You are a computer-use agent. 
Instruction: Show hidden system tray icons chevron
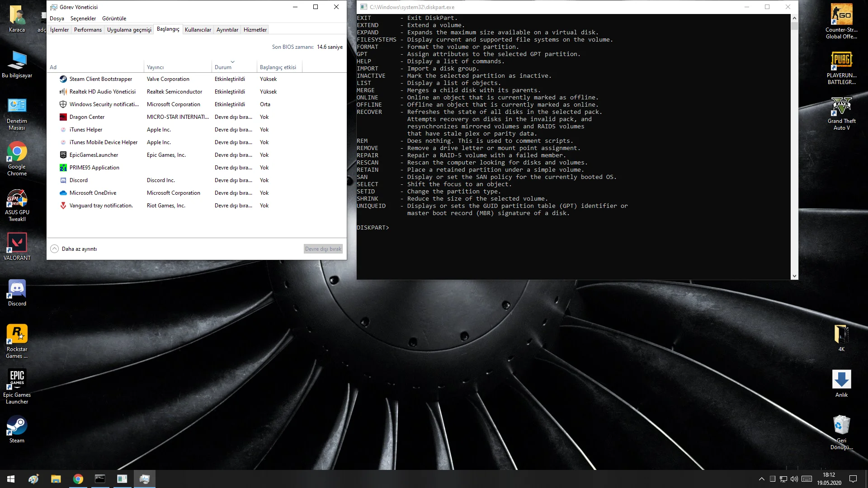click(761, 479)
